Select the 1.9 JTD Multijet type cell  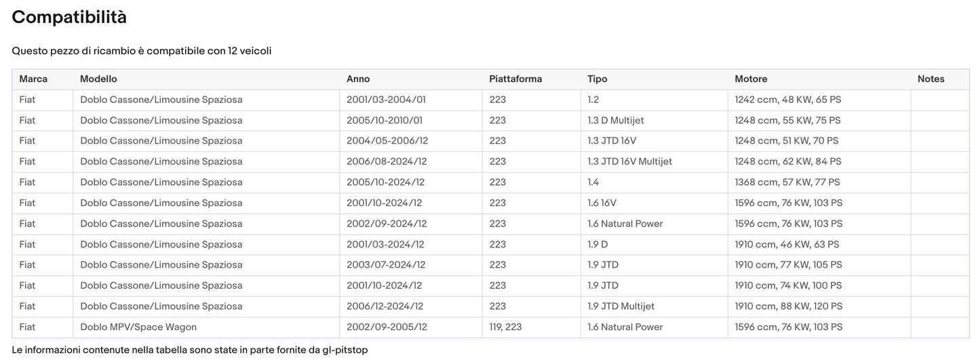(621, 306)
